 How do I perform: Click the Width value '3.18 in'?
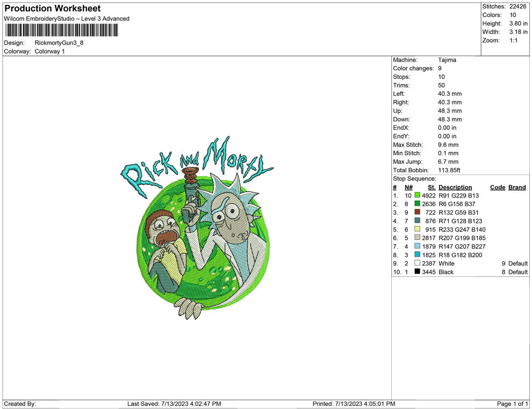[519, 32]
